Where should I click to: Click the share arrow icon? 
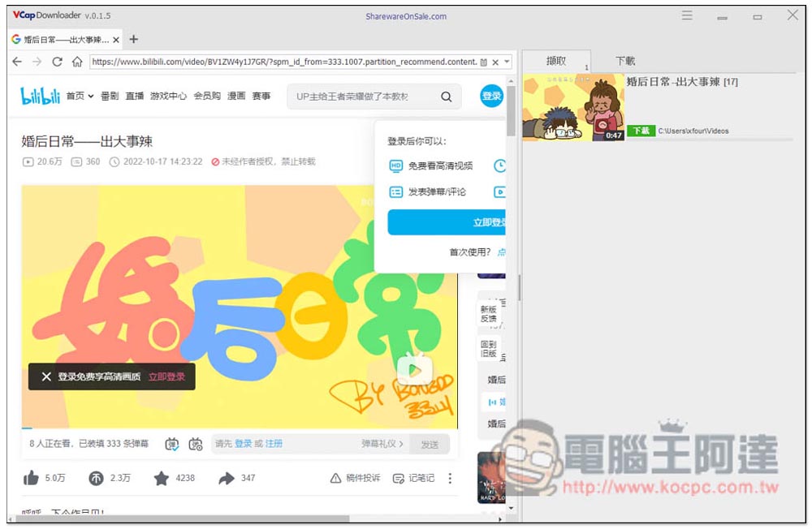pos(227,479)
